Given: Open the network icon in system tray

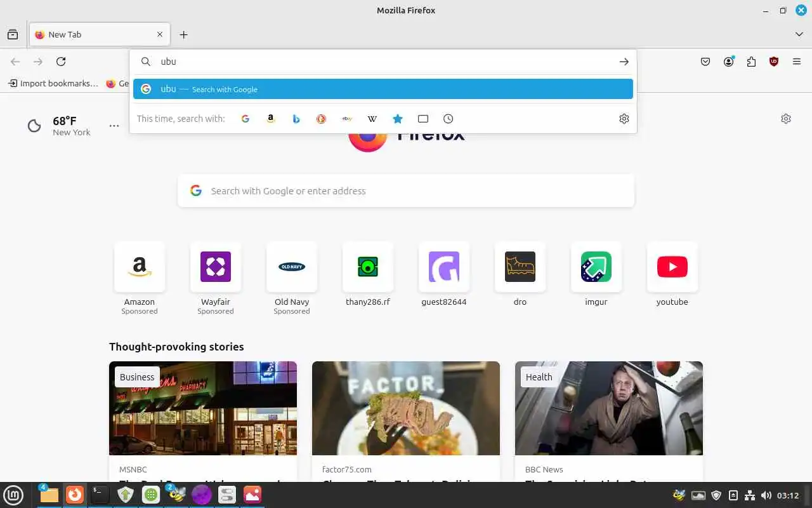Looking at the screenshot, I should pos(749,495).
